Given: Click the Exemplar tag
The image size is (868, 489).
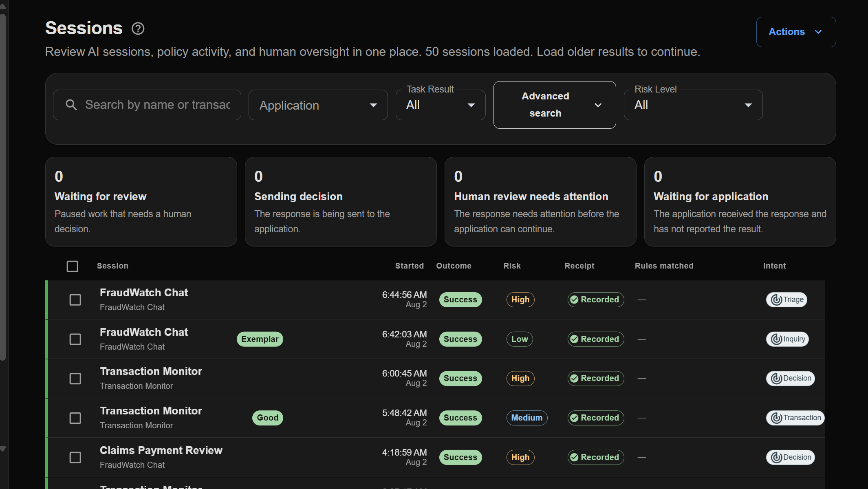Looking at the screenshot, I should [x=260, y=339].
